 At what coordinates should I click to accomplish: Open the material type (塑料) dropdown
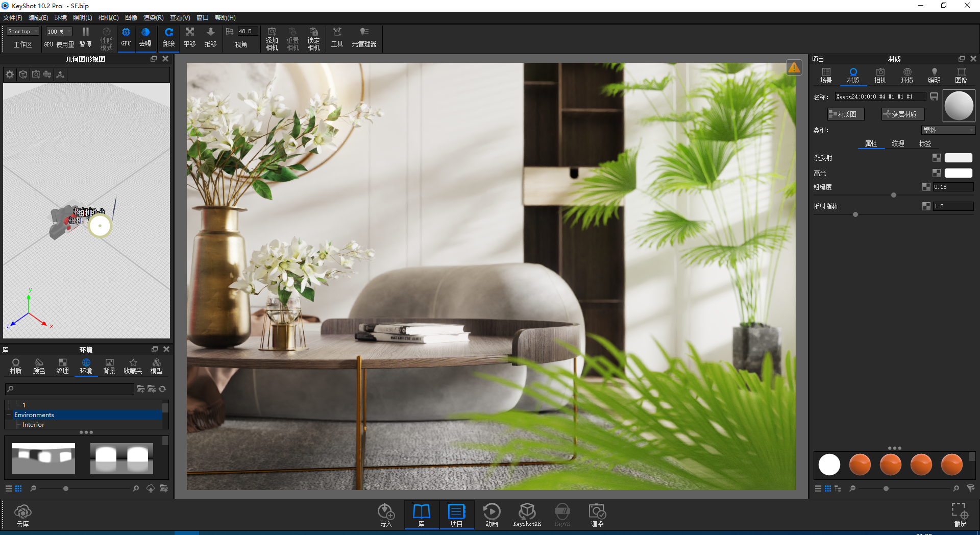click(x=948, y=130)
